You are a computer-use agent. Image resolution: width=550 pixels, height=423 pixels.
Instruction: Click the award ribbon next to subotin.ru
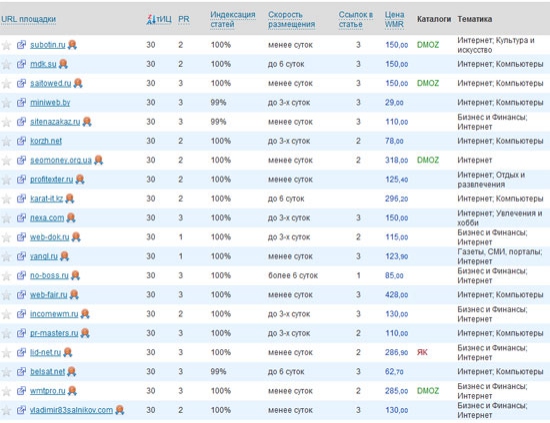click(x=72, y=45)
